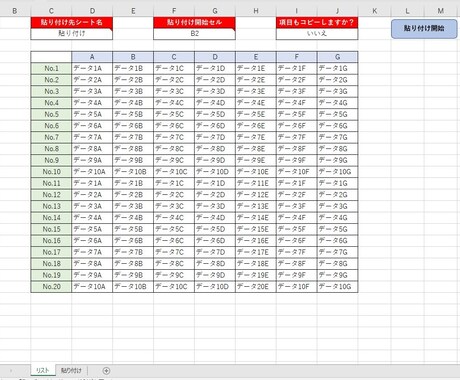Select the 貼り付け sheet name input cell
460x380 pixels.
coord(72,34)
